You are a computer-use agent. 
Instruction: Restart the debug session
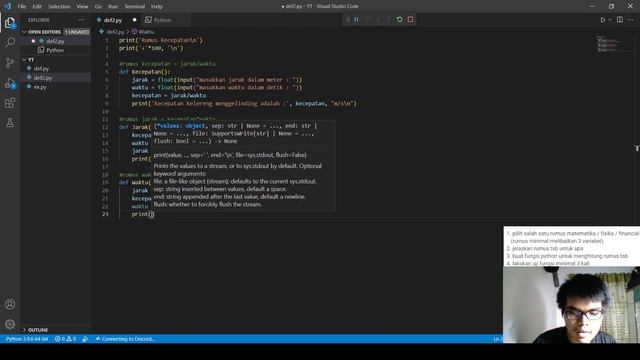click(x=399, y=20)
